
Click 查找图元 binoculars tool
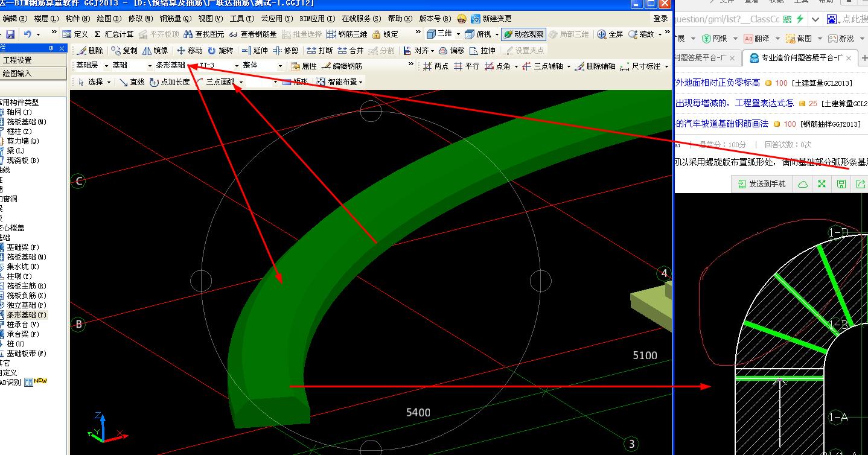click(x=203, y=34)
